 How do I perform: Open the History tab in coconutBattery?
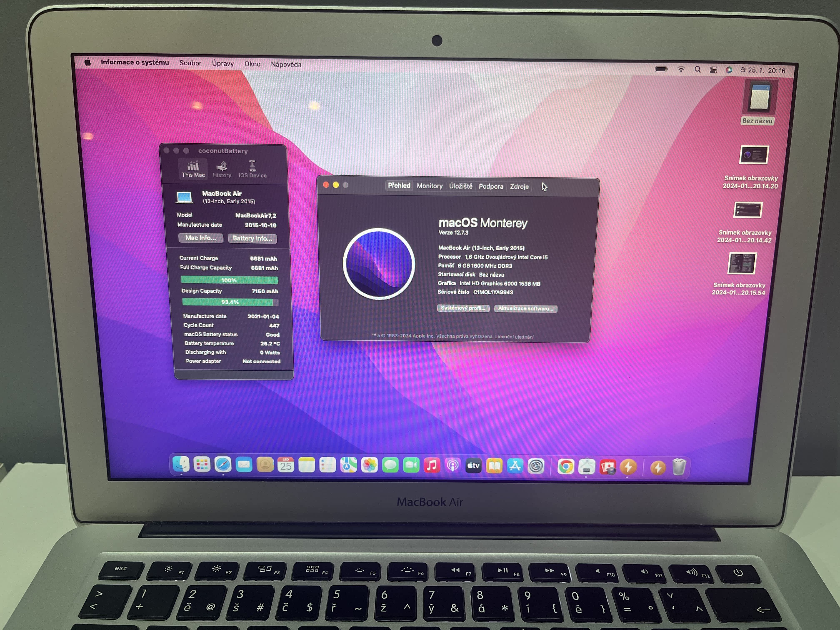[222, 169]
